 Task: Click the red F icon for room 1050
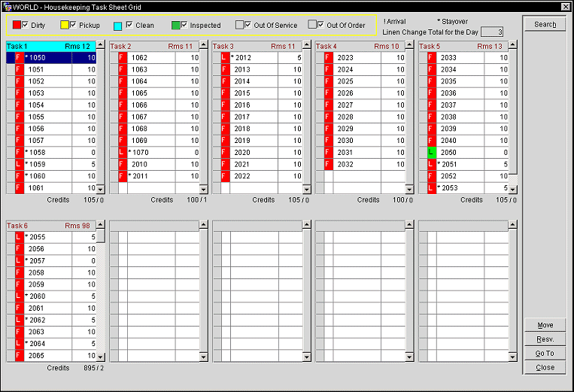click(20, 58)
